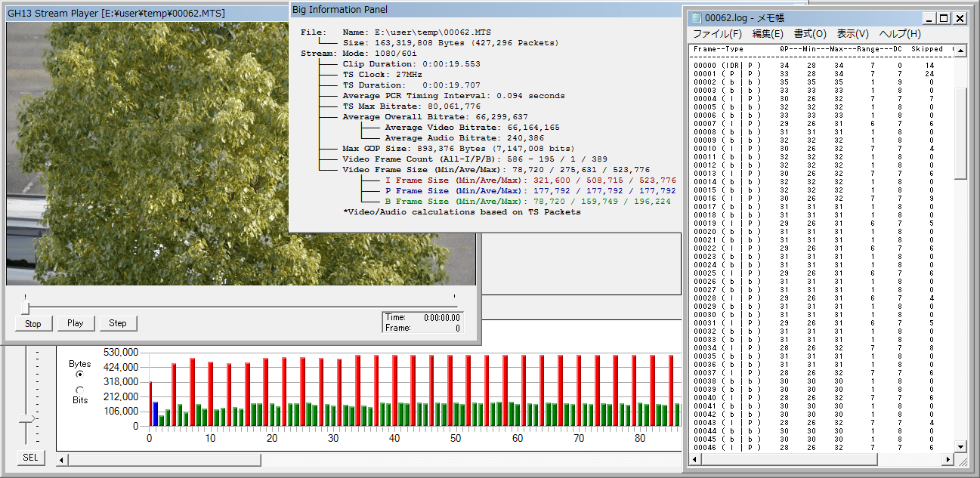The height and width of the screenshot is (478, 980).
Task: Maximize the 00062.log Notepad window
Action: 944,18
